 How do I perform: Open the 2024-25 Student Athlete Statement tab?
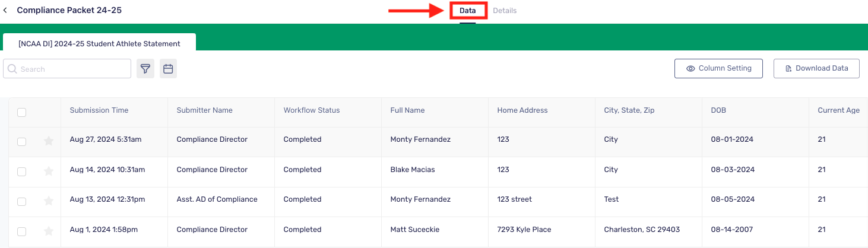(x=99, y=43)
